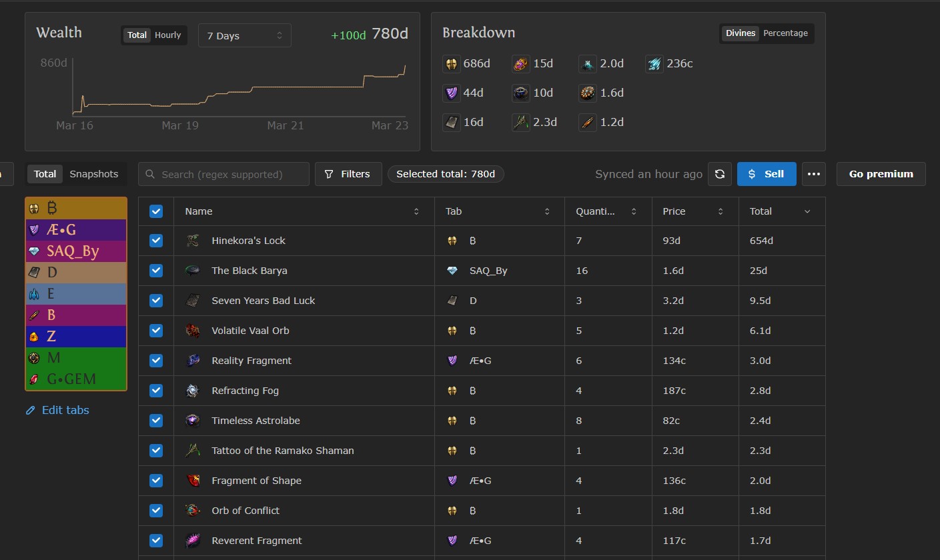Viewport: 940px width, 560px height.
Task: Uncheck The Black Barya row checkbox
Action: [156, 271]
